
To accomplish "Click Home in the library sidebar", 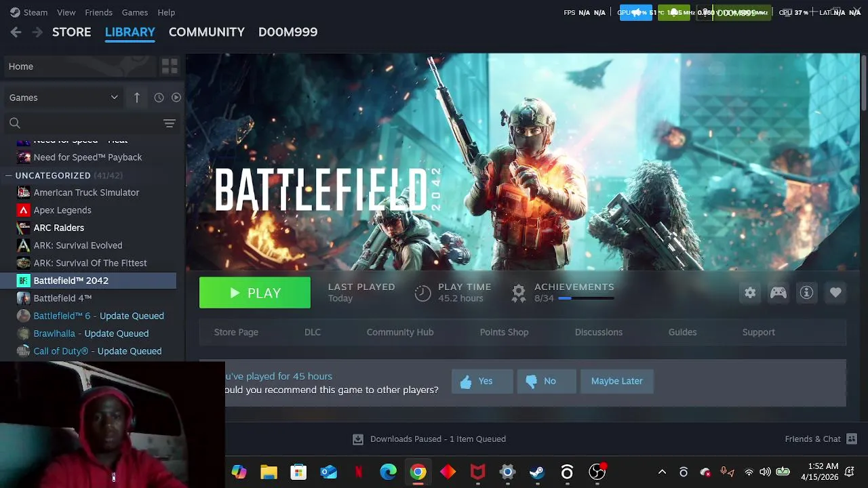I will 80,66.
